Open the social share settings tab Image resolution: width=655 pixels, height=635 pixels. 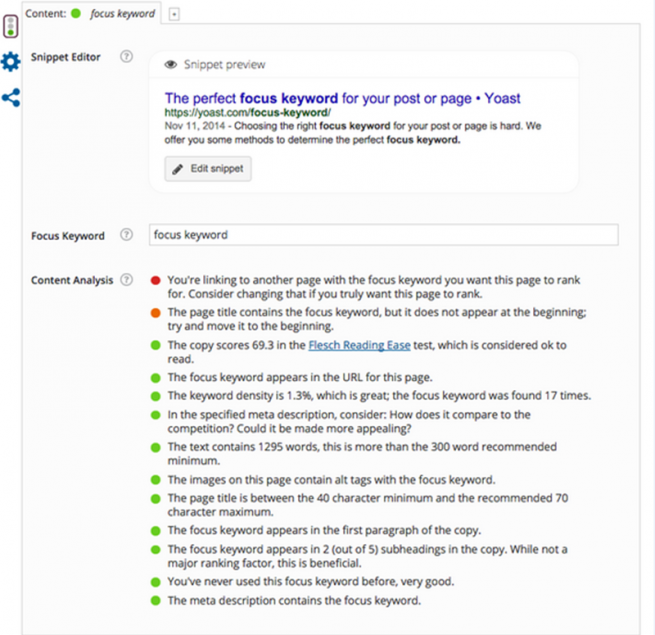[10, 98]
